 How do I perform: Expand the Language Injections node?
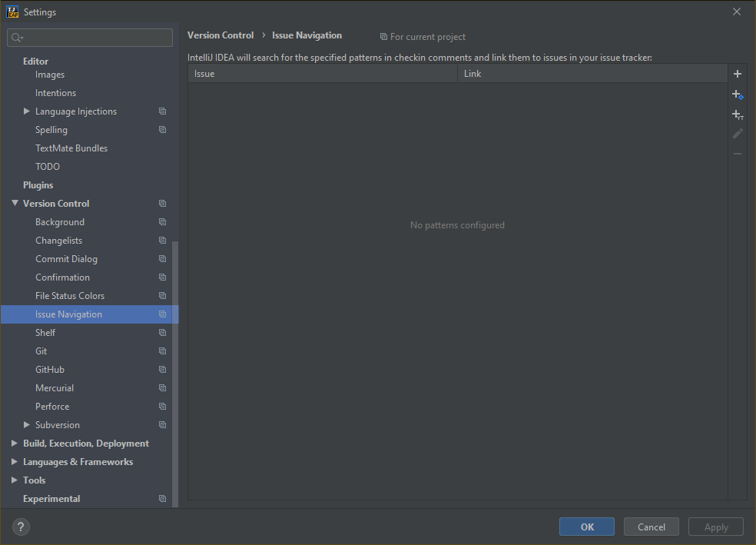coord(27,111)
